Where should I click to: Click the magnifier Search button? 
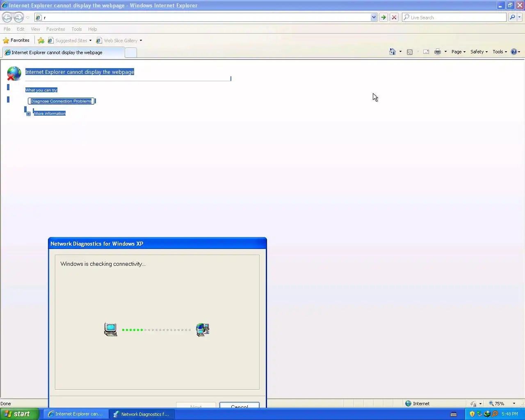coord(512,17)
